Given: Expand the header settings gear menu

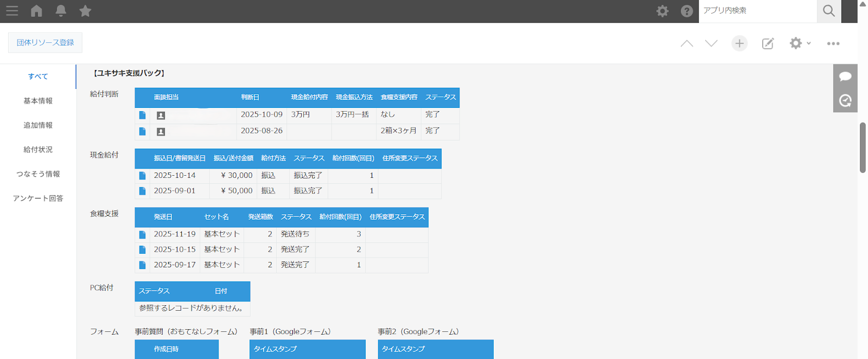Looking at the screenshot, I should [x=662, y=11].
